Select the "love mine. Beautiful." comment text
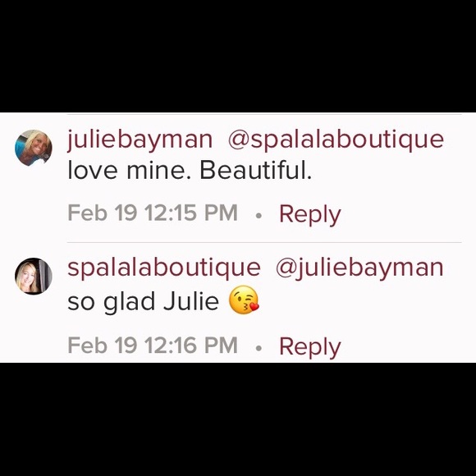 (190, 171)
